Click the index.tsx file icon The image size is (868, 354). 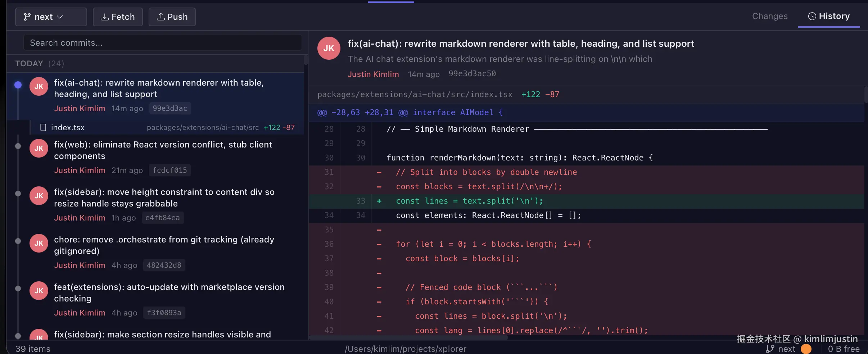click(x=43, y=127)
